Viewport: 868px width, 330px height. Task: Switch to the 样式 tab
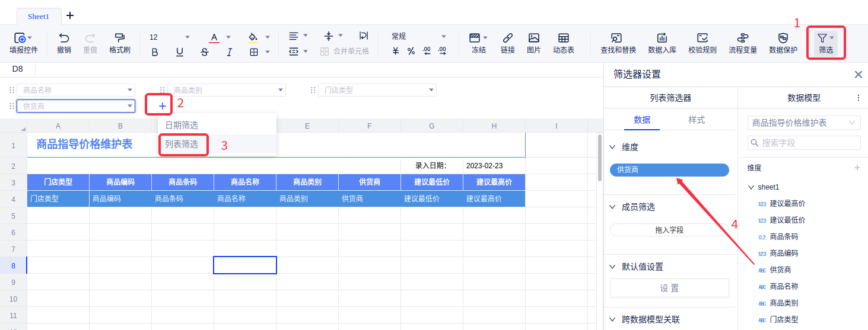[x=696, y=120]
